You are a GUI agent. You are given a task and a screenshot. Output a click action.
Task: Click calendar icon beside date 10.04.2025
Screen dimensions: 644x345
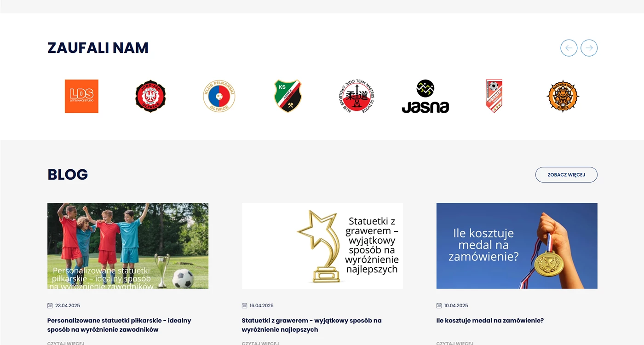pyautogui.click(x=439, y=305)
